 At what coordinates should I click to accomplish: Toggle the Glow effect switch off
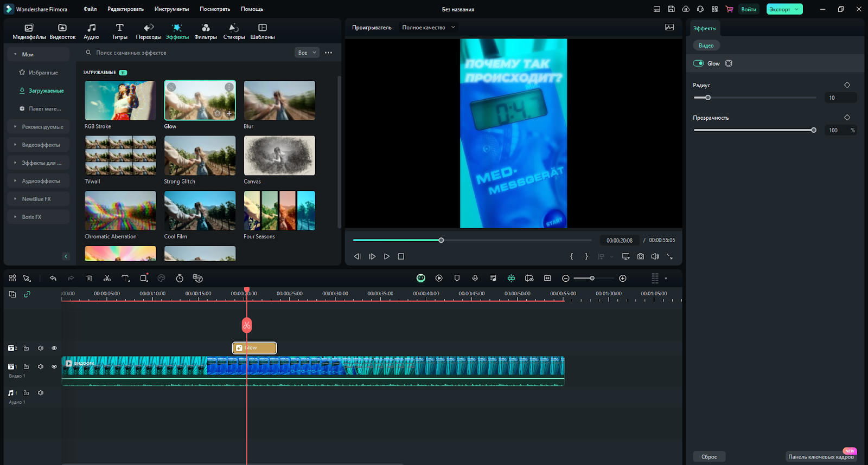(698, 63)
